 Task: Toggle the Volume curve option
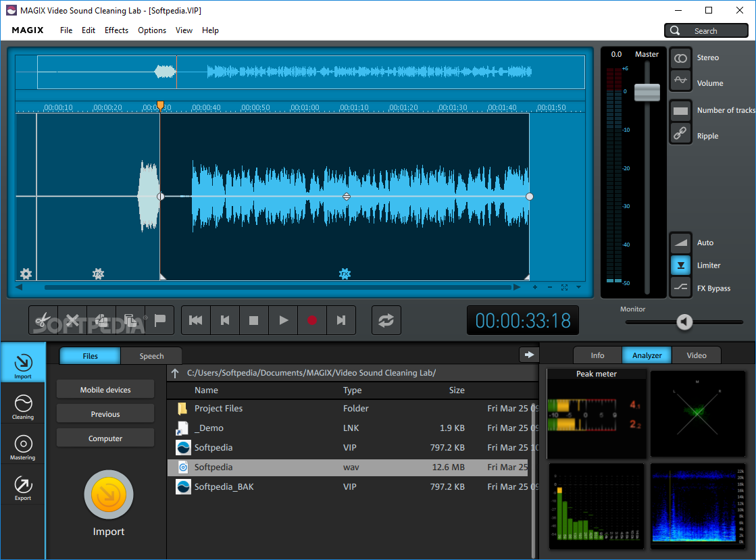(x=680, y=80)
